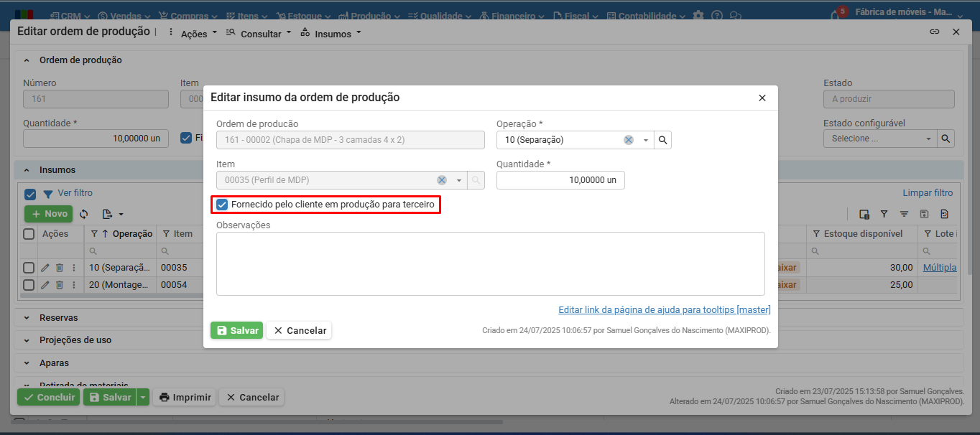Delete the 00035 row with the trash icon

60,267
